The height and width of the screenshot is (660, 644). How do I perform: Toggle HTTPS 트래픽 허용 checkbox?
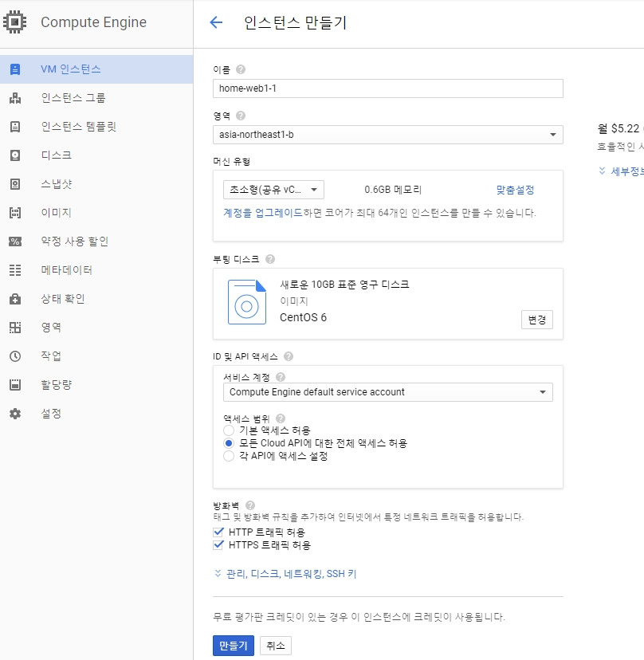click(x=218, y=545)
